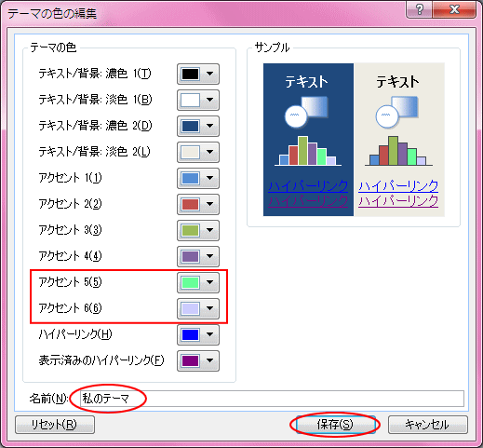Close the テーマの色の編集 dialog
Screen dimensions: 483x448
(x=454, y=10)
